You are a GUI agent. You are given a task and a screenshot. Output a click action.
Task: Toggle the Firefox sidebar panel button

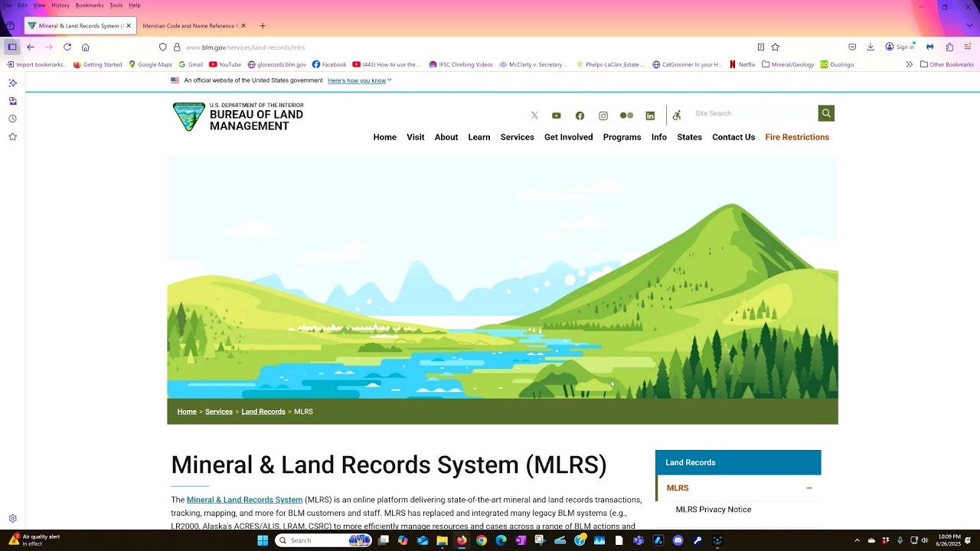12,47
